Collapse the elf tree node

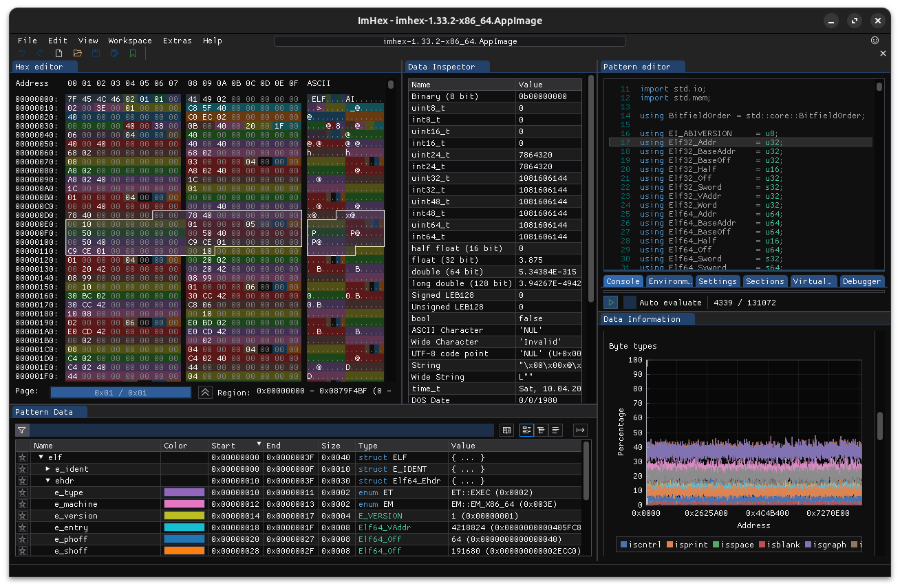41,457
